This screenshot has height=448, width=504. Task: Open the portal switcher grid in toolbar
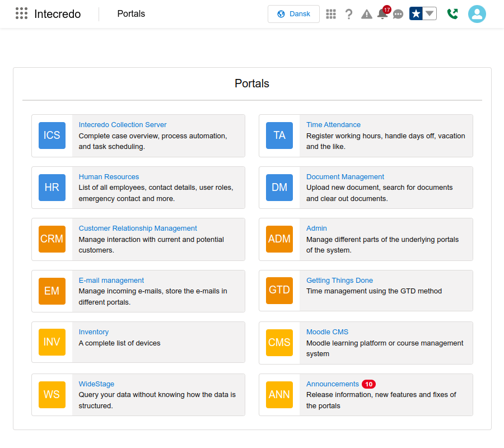pos(331,14)
